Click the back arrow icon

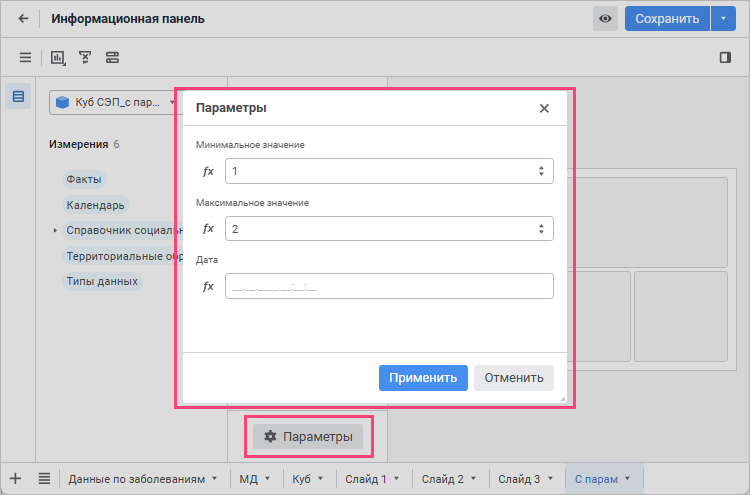point(23,18)
